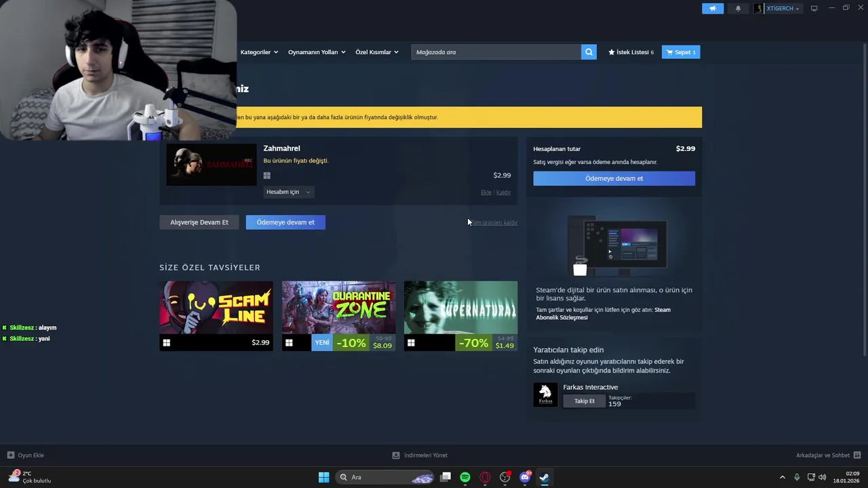Open Steam Abonelik Sözleşmesi link
This screenshot has height=488, width=868.
(x=603, y=314)
